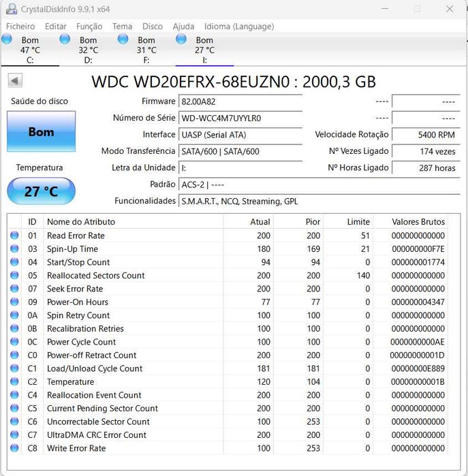Click the 287 horas power-on hours field

click(426, 168)
